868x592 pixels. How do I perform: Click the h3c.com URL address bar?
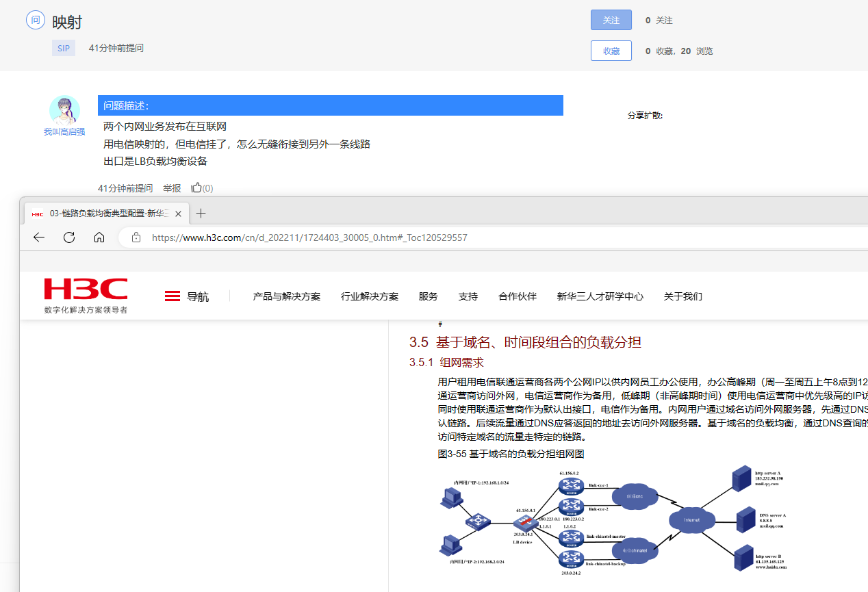(493, 237)
